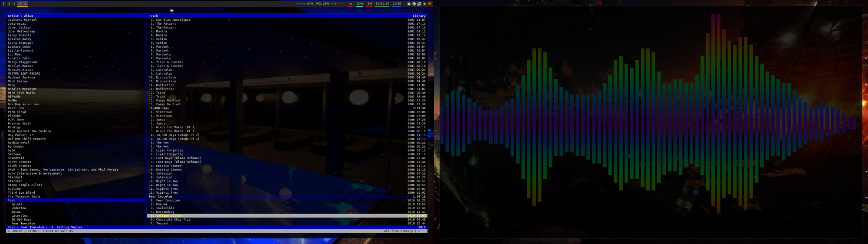Select highlighted track 5. Culling Voices
The height and width of the screenshot is (244, 868).
pos(287,216)
